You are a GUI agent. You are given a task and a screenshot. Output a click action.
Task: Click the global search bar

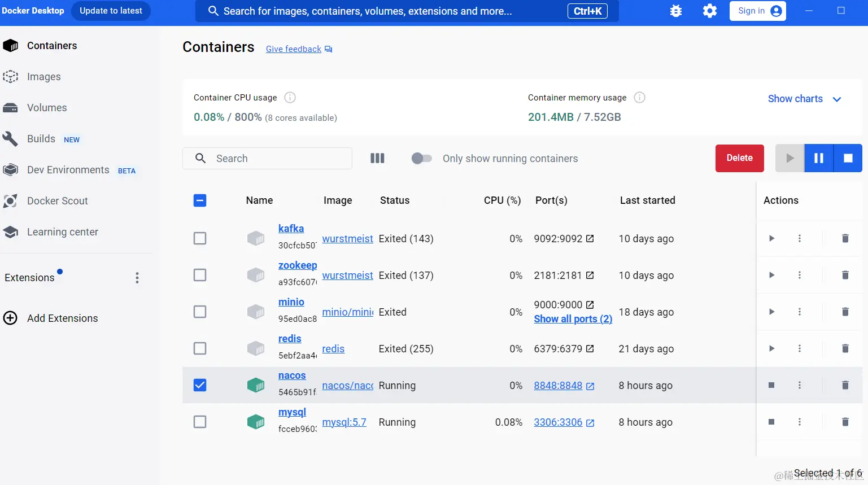tap(407, 11)
